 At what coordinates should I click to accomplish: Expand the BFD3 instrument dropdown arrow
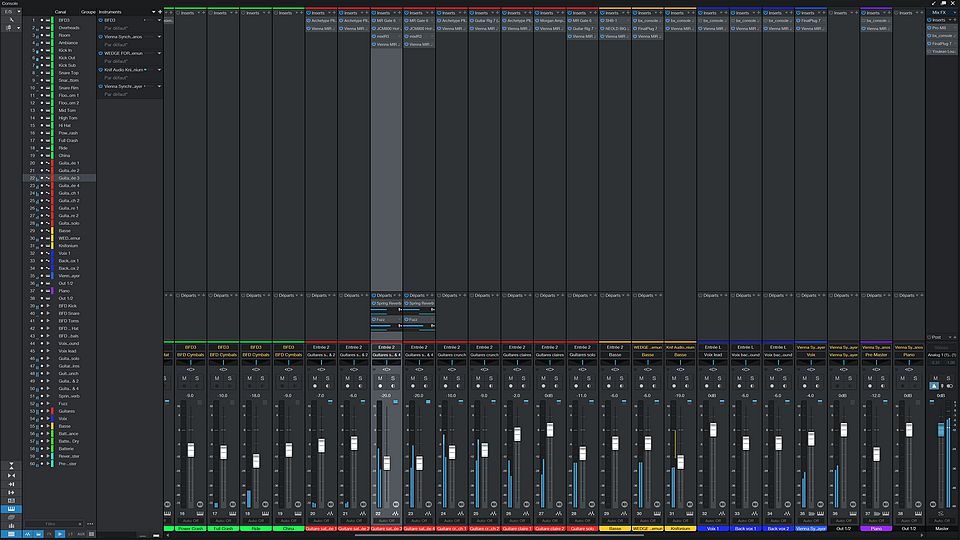click(x=158, y=20)
